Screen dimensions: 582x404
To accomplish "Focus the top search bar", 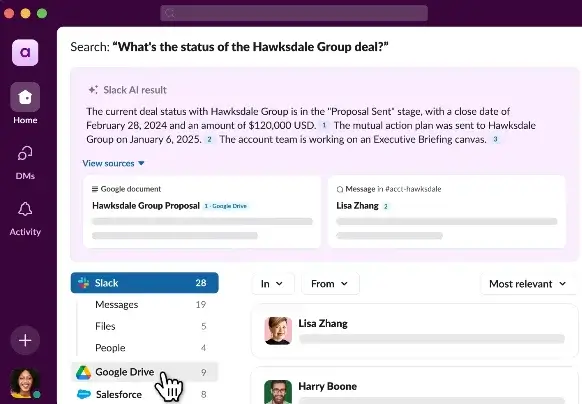I will point(294,13).
